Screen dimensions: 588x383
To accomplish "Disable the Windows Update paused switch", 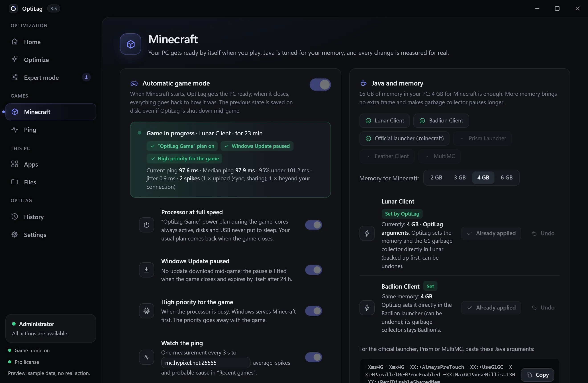I will (x=314, y=270).
